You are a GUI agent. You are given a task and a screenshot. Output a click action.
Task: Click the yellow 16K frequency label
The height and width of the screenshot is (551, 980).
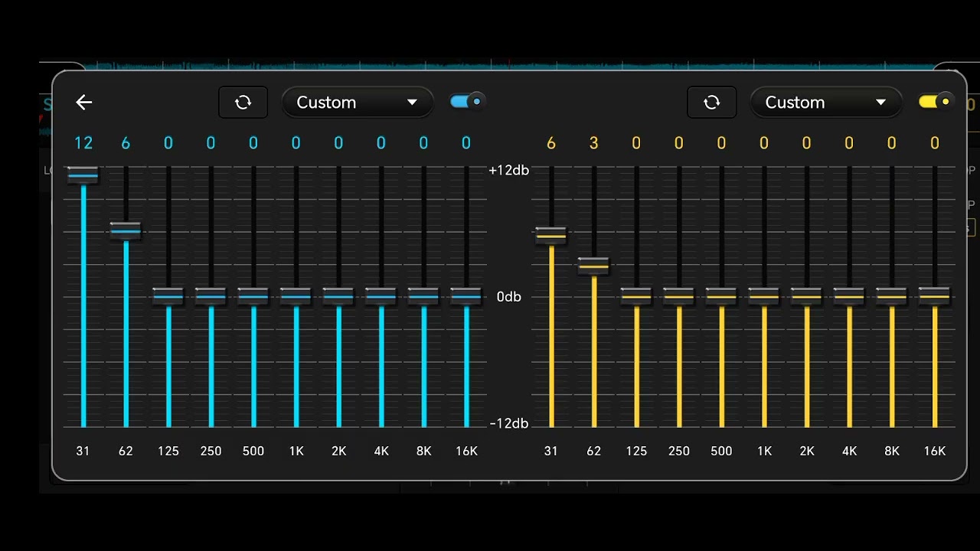[935, 451]
